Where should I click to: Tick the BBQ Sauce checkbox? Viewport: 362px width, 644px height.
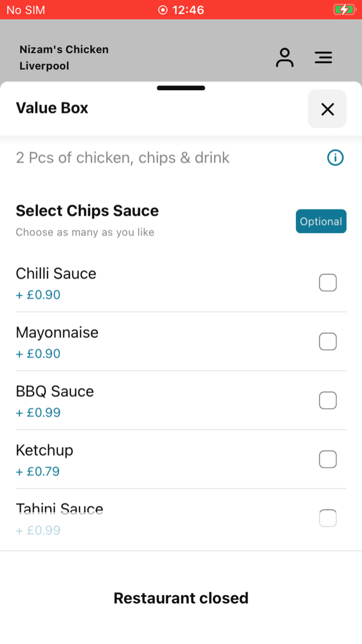[x=328, y=400]
